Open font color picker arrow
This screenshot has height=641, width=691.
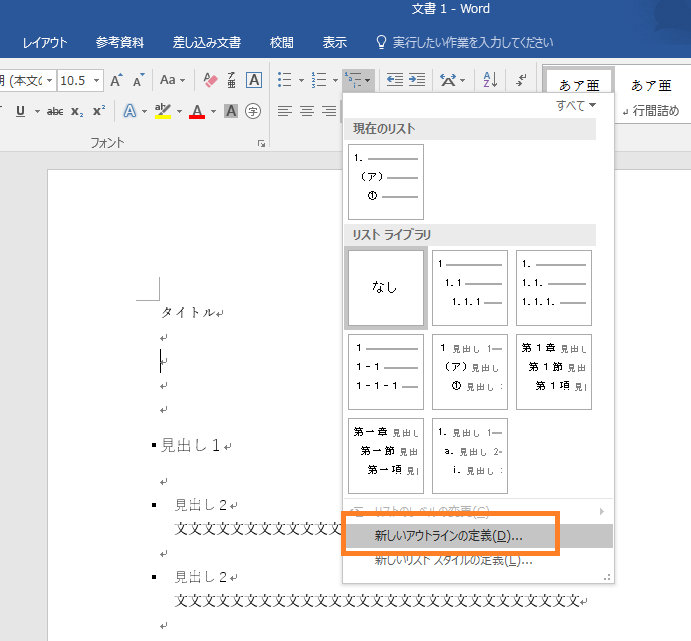pyautogui.click(x=213, y=111)
